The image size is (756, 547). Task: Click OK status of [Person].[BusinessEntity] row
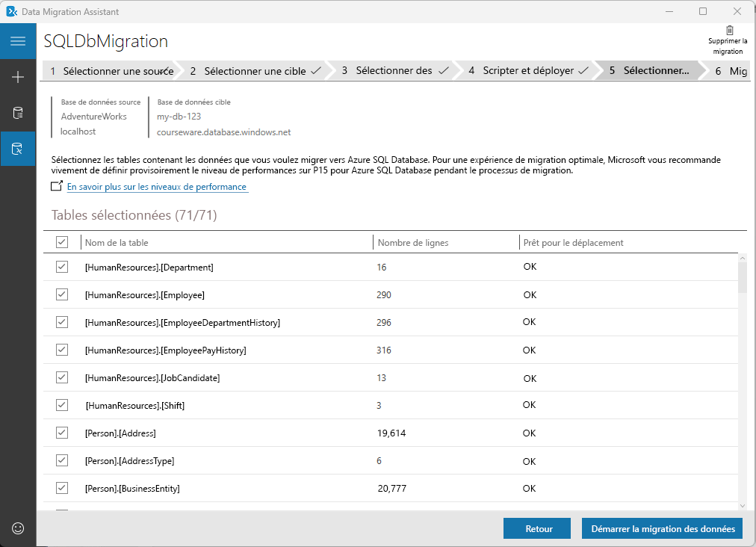(x=529, y=488)
